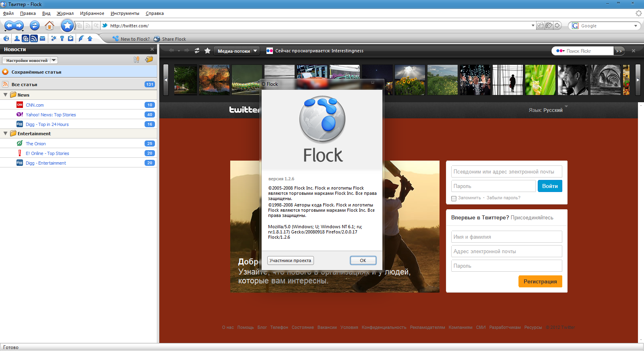
Task: Reload the page with the refresh button
Action: tap(35, 26)
